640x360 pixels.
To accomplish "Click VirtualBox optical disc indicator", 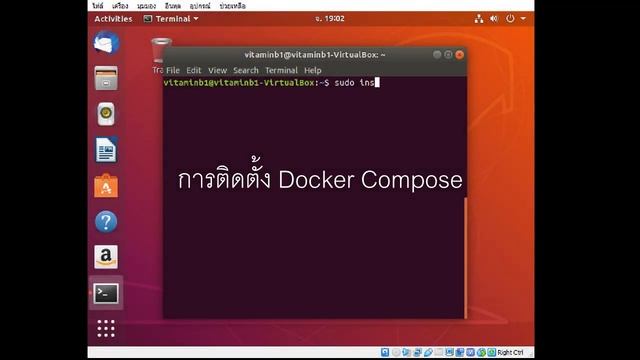I will tap(396, 352).
